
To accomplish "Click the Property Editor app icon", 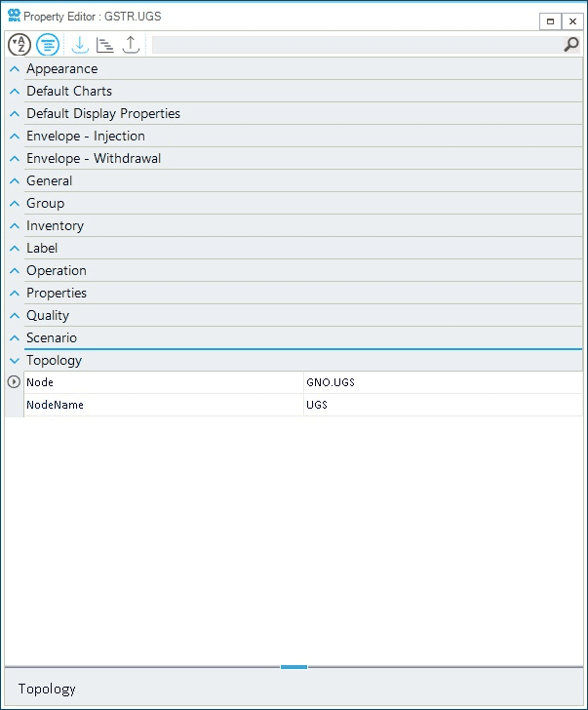I will click(x=14, y=16).
